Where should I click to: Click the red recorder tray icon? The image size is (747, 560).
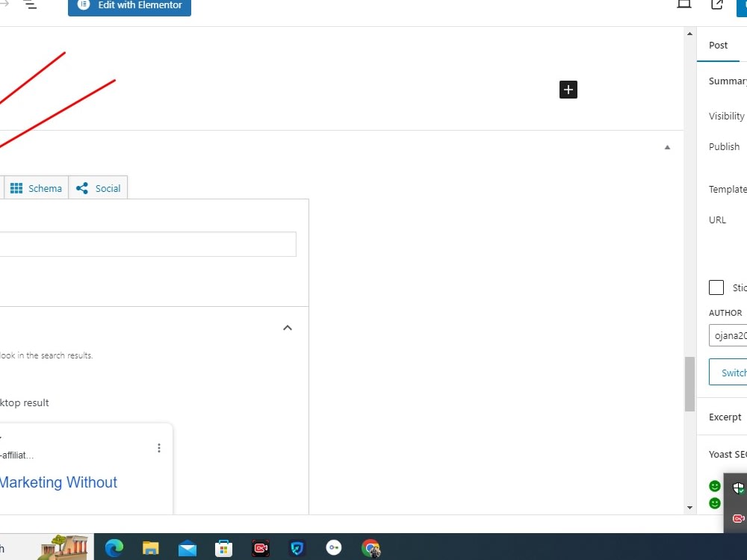coord(739,519)
